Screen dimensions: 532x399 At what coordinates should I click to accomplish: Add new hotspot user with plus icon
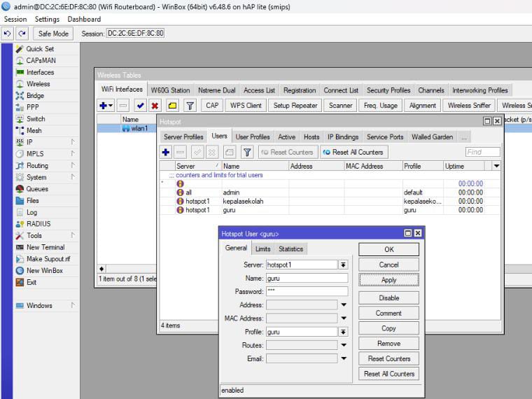(x=166, y=153)
